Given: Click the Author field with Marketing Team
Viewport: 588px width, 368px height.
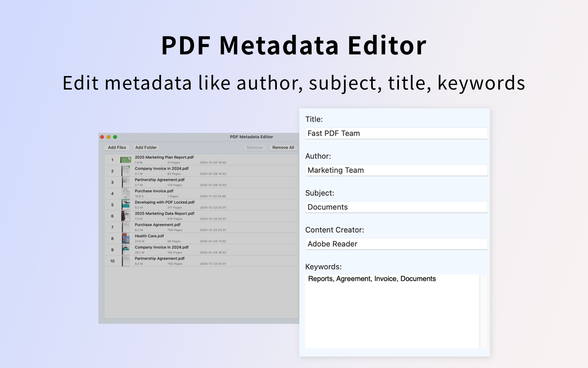Looking at the screenshot, I should click(396, 170).
